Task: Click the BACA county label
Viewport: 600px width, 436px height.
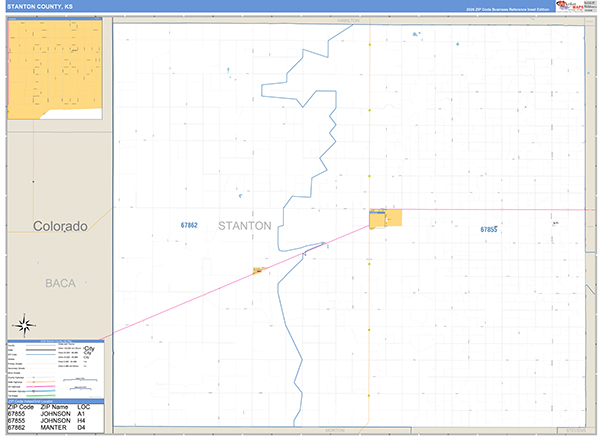Action: coord(60,283)
